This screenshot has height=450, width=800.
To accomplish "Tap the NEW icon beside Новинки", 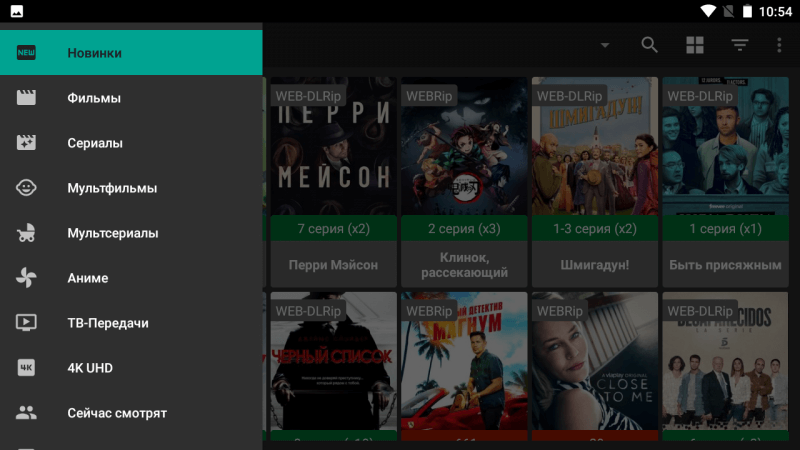I will (26, 53).
